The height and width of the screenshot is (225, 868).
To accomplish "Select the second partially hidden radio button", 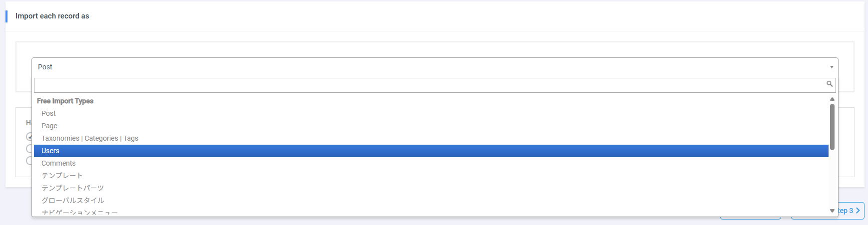I will tap(29, 149).
